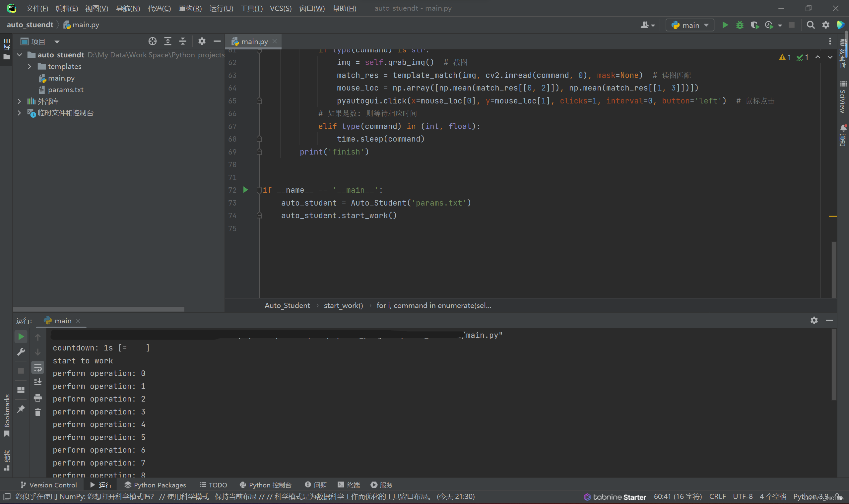Run main with the green play icon

click(725, 25)
